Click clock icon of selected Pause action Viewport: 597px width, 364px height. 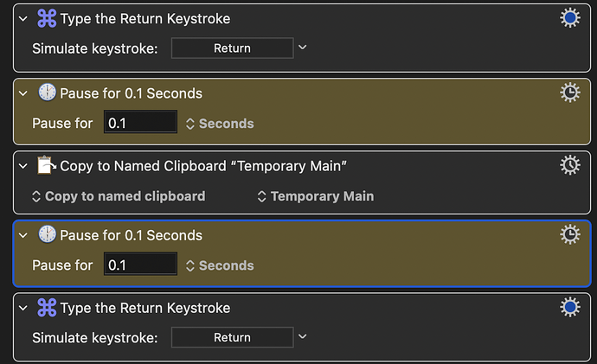48,234
